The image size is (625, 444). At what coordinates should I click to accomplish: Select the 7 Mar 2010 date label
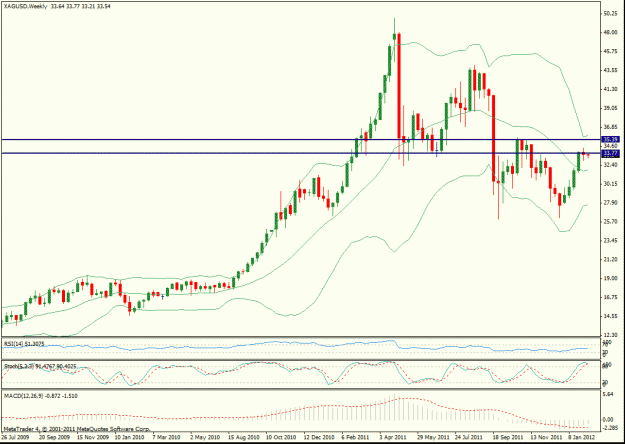click(167, 437)
